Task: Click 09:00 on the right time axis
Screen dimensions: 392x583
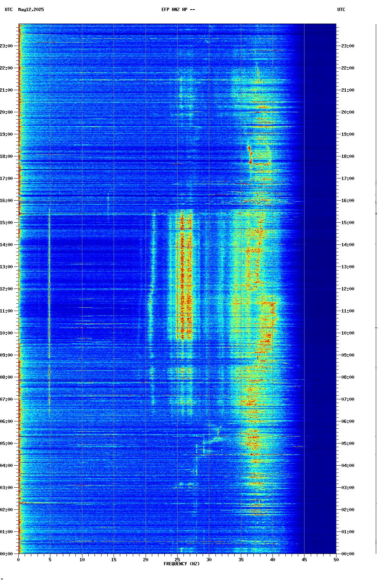Action: tap(348, 355)
